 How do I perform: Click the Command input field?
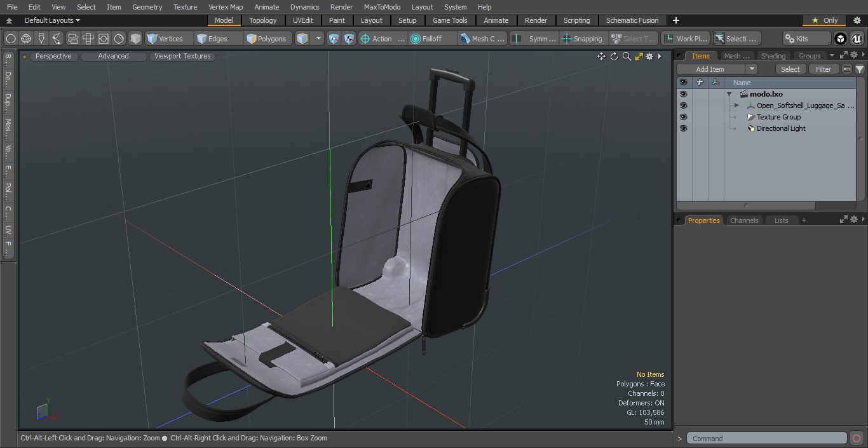pyautogui.click(x=767, y=438)
